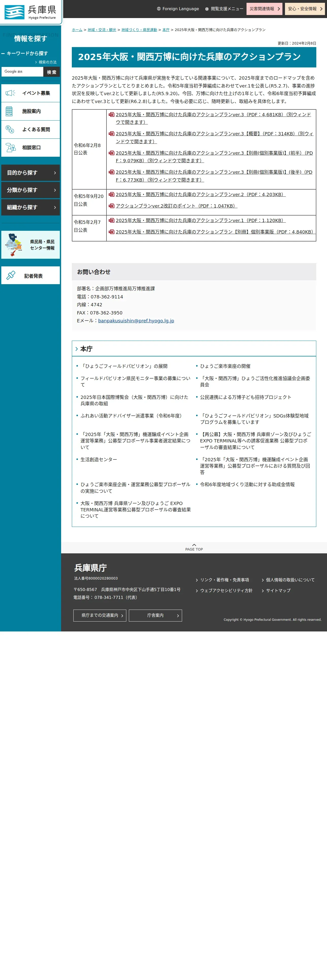Image resolution: width=327 pixels, height=980 pixels.
Task: Click the Hyogo Prefecture logo
Action: tap(30, 12)
